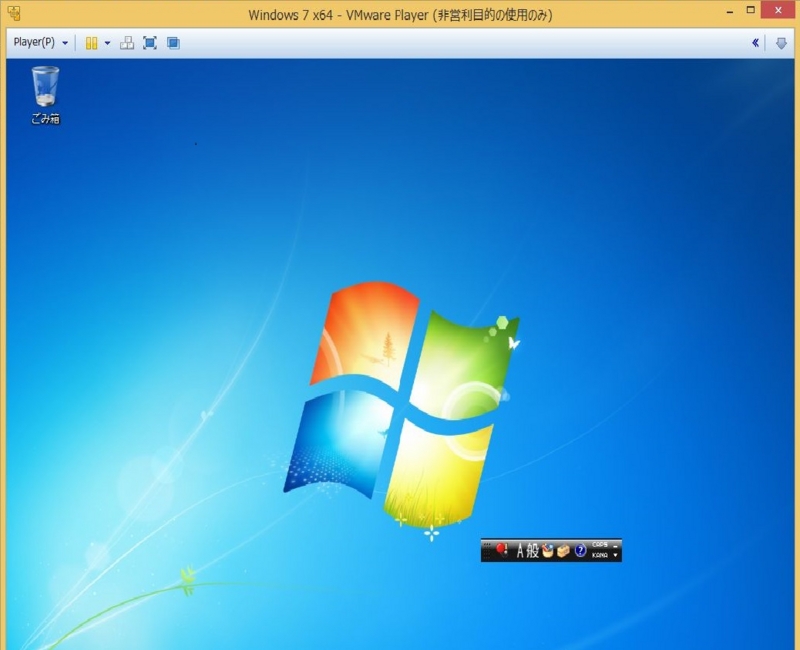The image size is (800, 650).
Task: Open IME help question mark
Action: click(x=581, y=551)
